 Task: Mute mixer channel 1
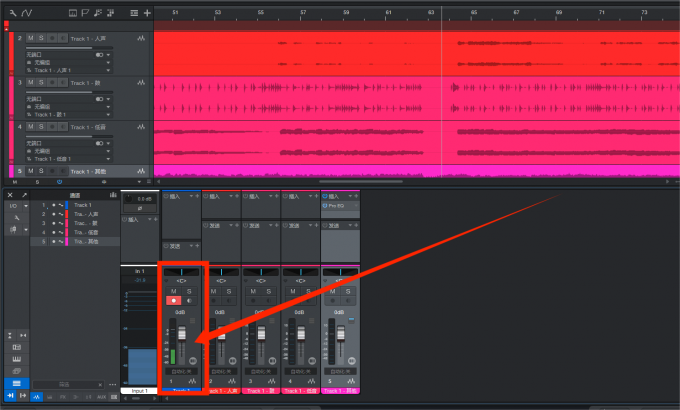(173, 291)
